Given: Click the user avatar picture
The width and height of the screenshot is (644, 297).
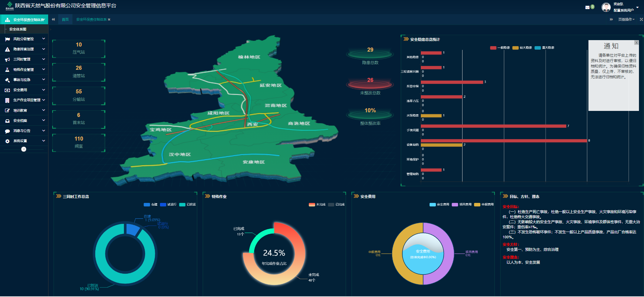Looking at the screenshot, I should pos(606,7).
